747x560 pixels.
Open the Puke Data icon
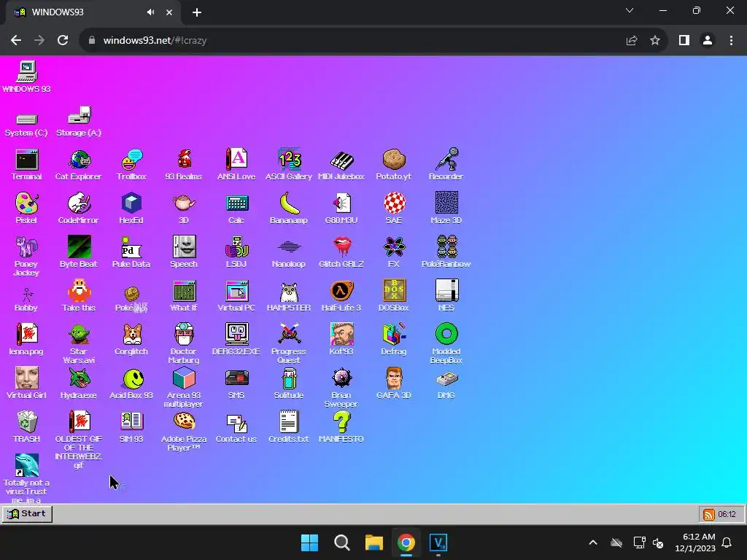131,252
